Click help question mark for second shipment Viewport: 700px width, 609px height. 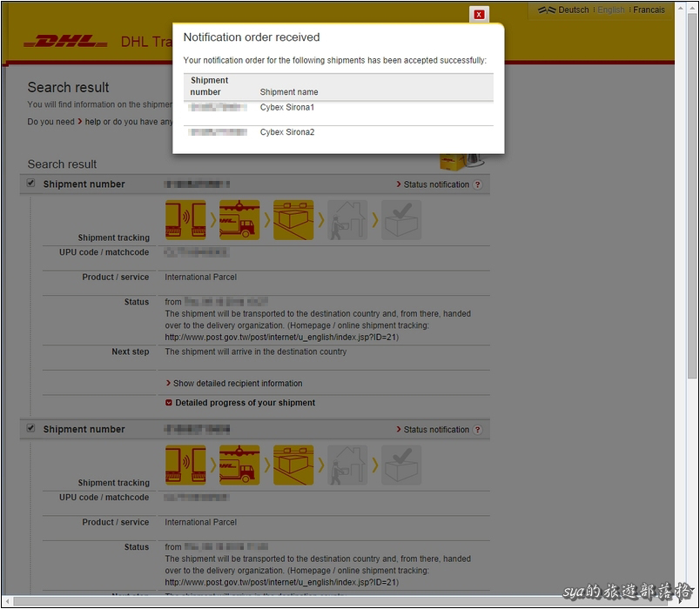coord(478,429)
